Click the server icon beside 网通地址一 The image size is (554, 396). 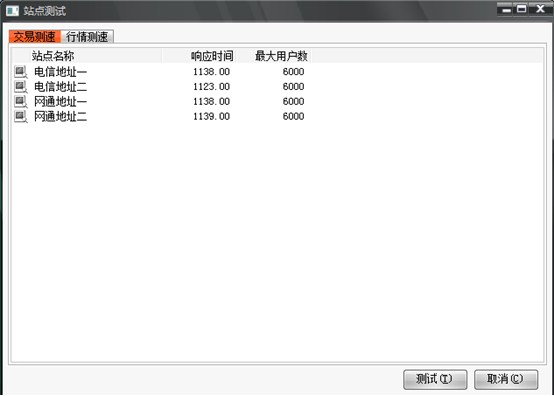click(20, 101)
